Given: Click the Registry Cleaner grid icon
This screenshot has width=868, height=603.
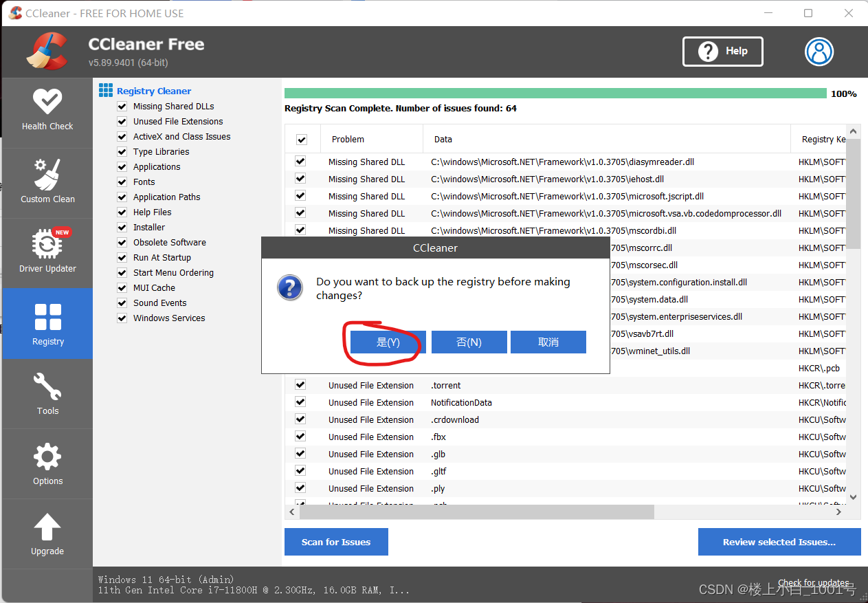Looking at the screenshot, I should pos(105,90).
